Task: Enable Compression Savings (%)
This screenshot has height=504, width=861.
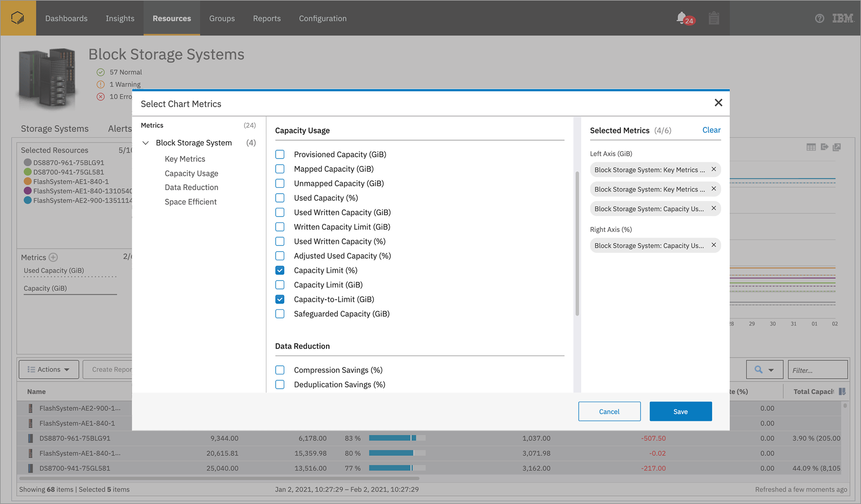Action: click(280, 370)
